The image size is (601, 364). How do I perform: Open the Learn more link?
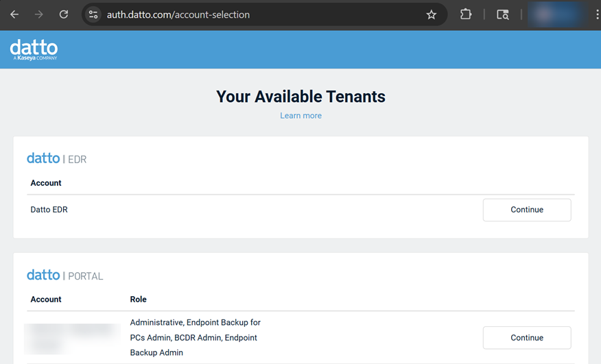(x=300, y=116)
